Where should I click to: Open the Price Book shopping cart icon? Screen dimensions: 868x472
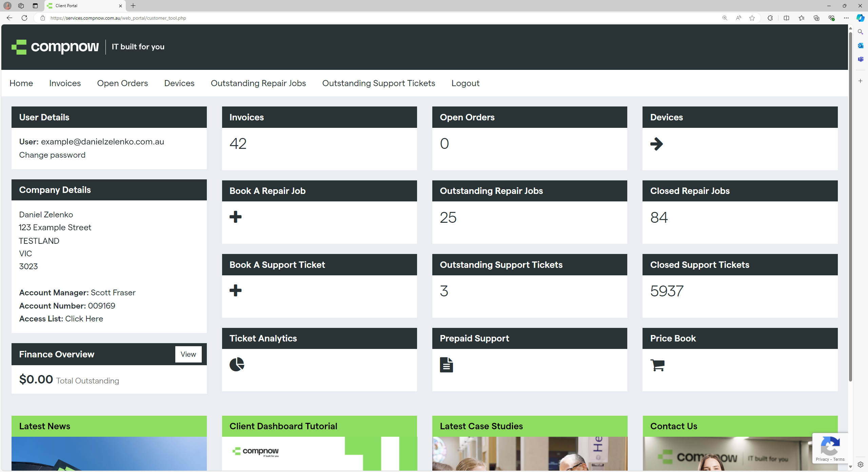(x=657, y=365)
